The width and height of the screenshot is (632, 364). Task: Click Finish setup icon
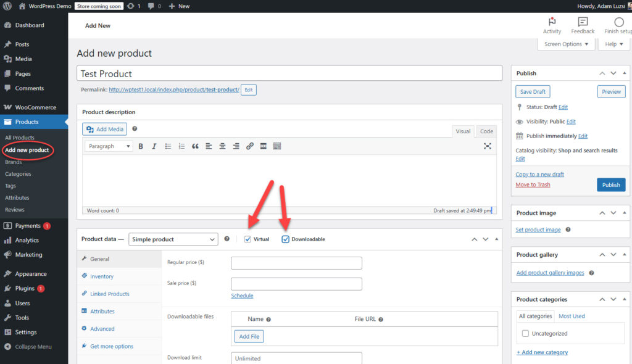pos(618,22)
